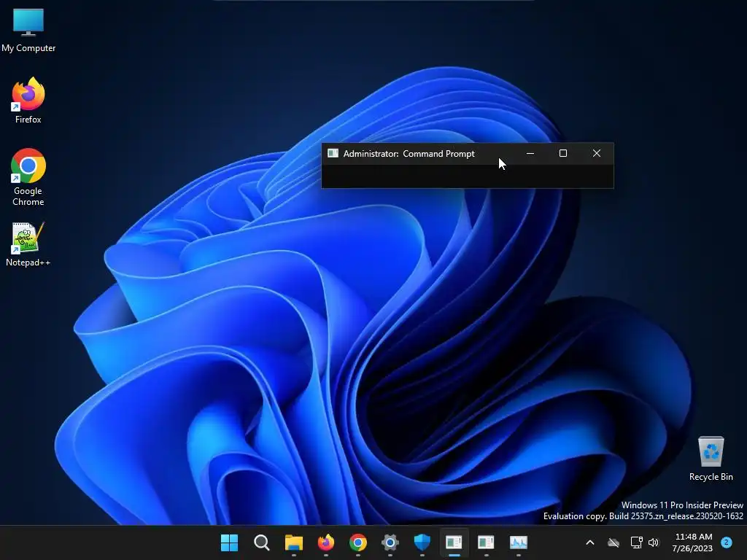Show hidden system tray icons
747x560 pixels.
[589, 542]
